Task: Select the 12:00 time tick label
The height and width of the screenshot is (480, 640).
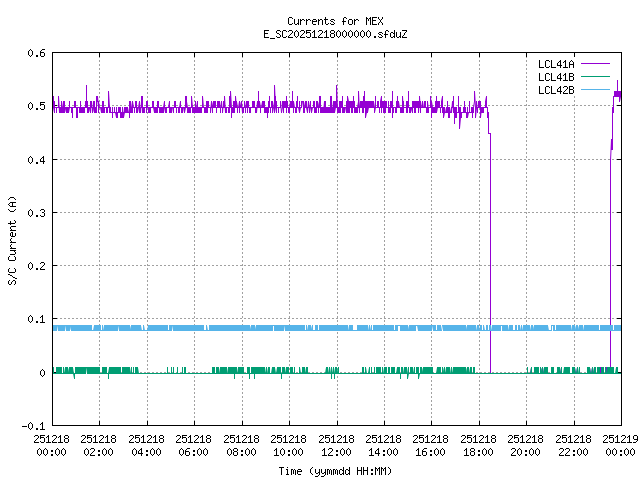Action: (x=336, y=445)
